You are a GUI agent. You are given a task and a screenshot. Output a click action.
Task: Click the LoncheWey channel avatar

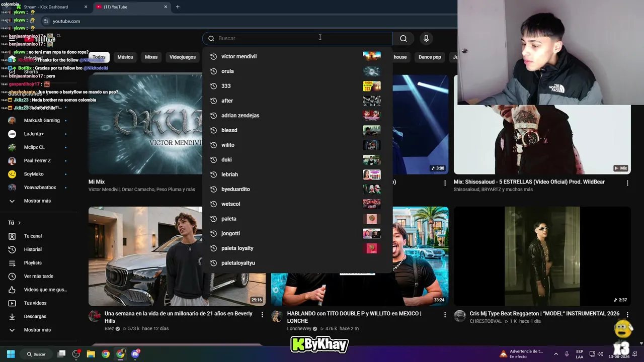[x=277, y=316]
